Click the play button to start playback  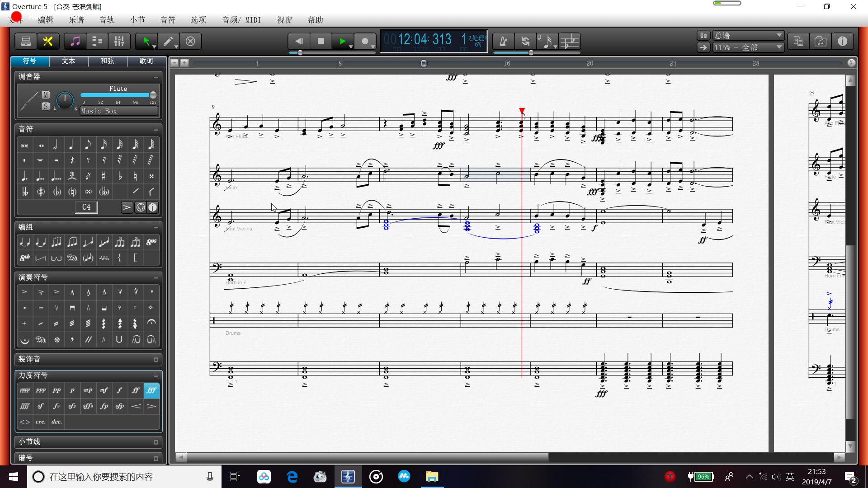pyautogui.click(x=343, y=41)
